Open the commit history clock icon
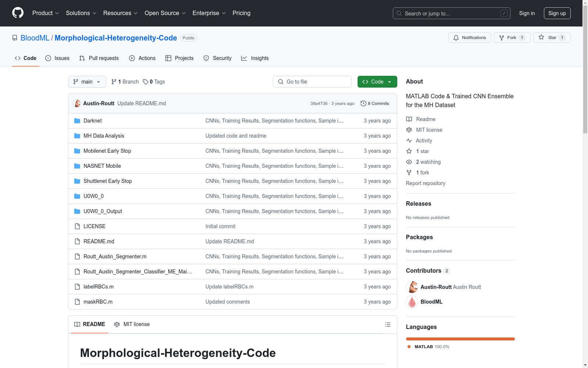The image size is (588, 368). 363,103
